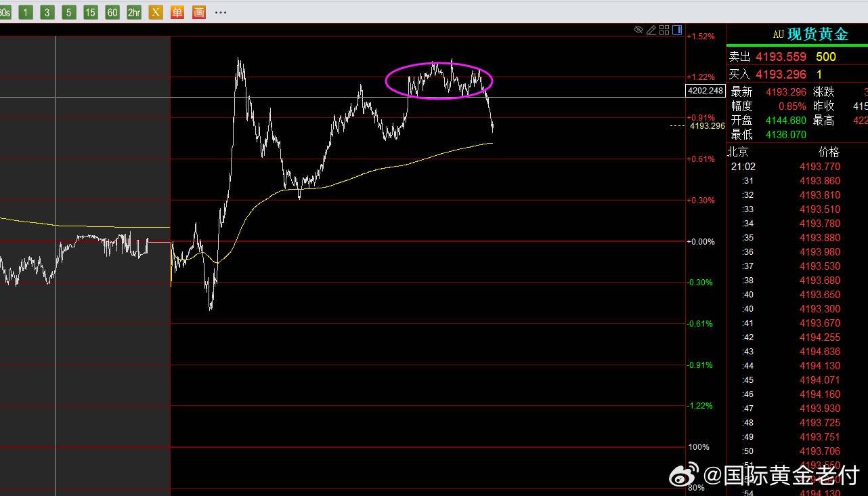
Task: Select the 15-minute interval button
Action: click(x=91, y=12)
